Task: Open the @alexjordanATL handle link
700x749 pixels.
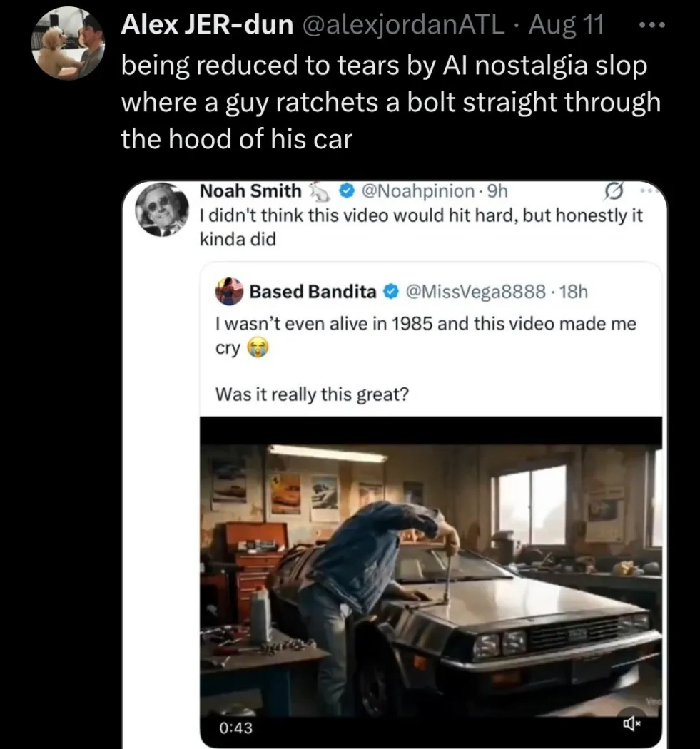Action: 402,24
